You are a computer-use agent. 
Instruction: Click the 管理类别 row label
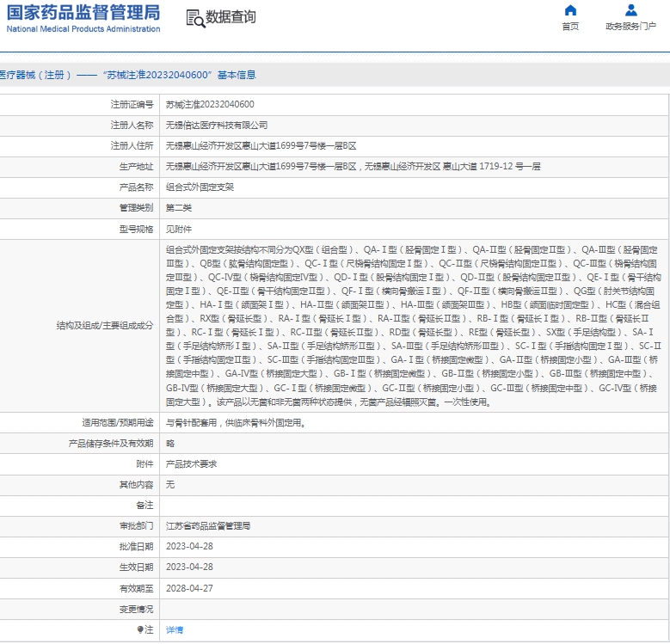click(x=136, y=208)
